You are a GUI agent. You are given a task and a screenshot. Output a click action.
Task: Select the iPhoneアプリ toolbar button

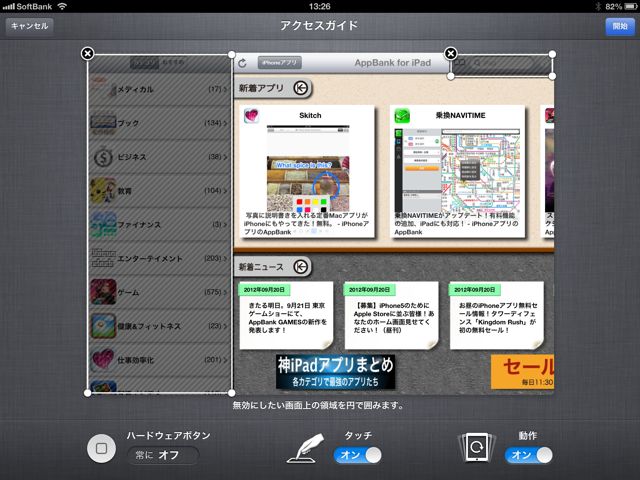(x=280, y=63)
